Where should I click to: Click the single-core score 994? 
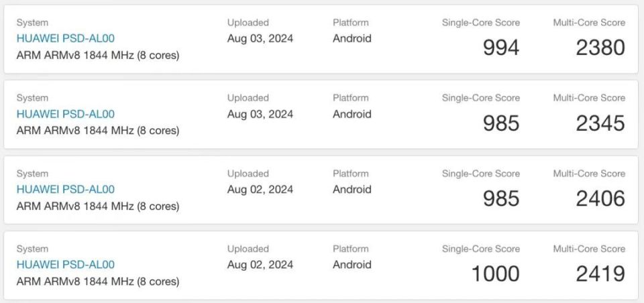[501, 48]
